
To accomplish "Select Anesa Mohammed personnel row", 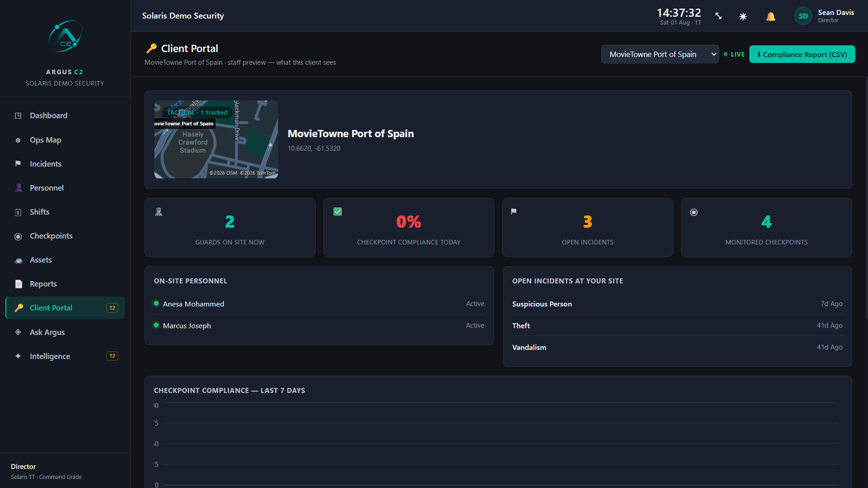I will pyautogui.click(x=319, y=304).
